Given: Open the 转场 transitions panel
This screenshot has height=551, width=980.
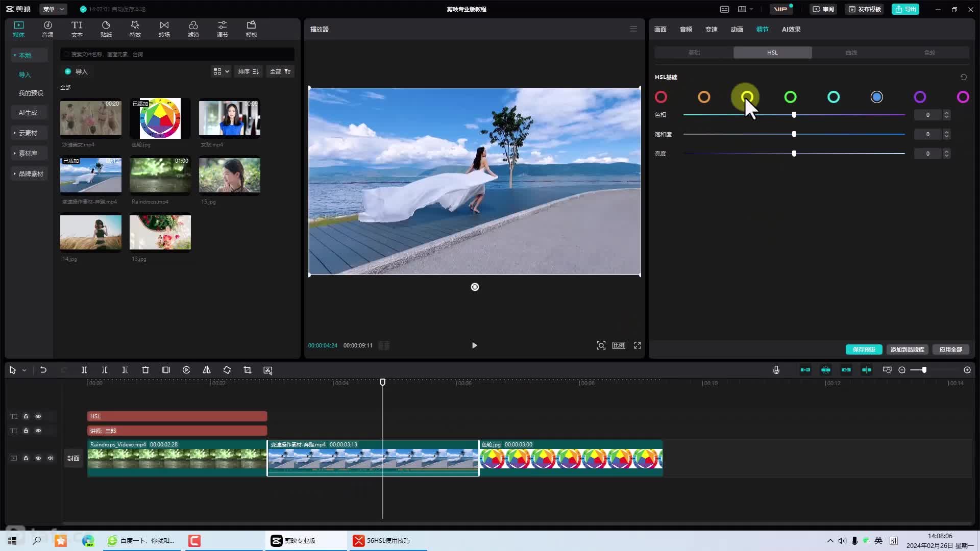Looking at the screenshot, I should coord(164,29).
